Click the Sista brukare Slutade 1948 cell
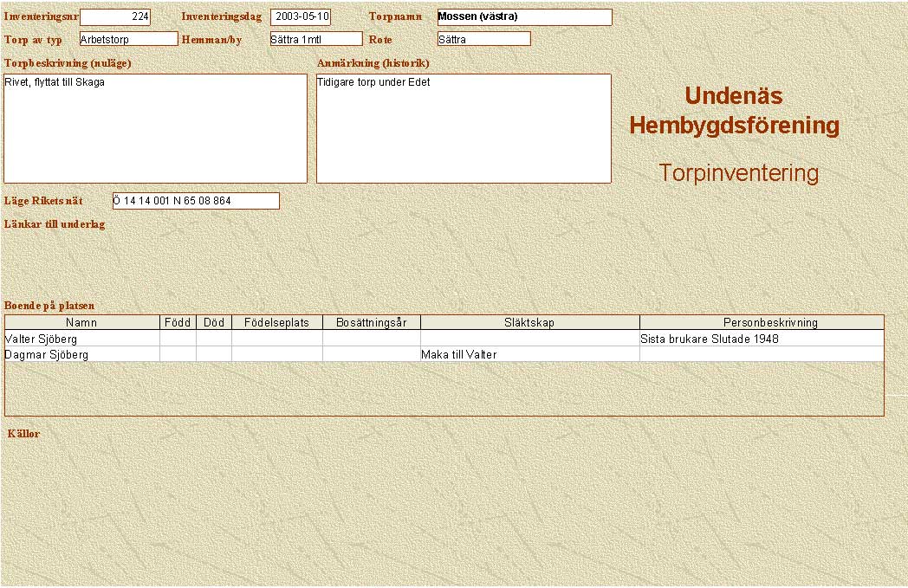 pos(762,339)
